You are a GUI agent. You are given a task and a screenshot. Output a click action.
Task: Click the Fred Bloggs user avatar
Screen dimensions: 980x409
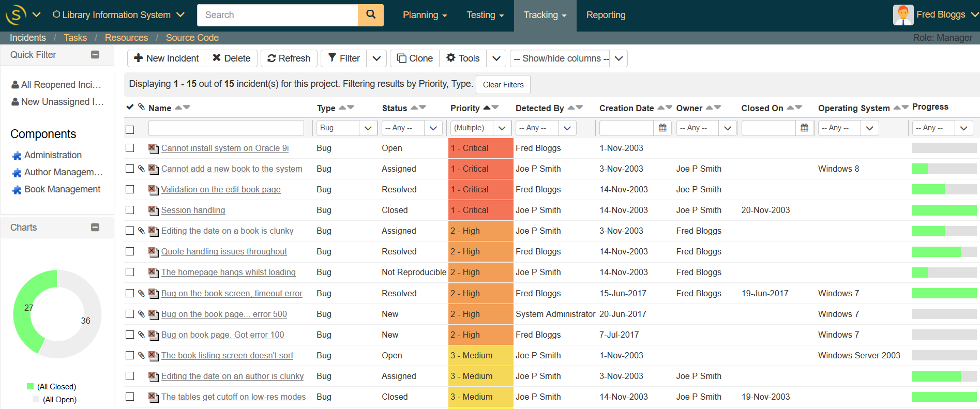(903, 15)
